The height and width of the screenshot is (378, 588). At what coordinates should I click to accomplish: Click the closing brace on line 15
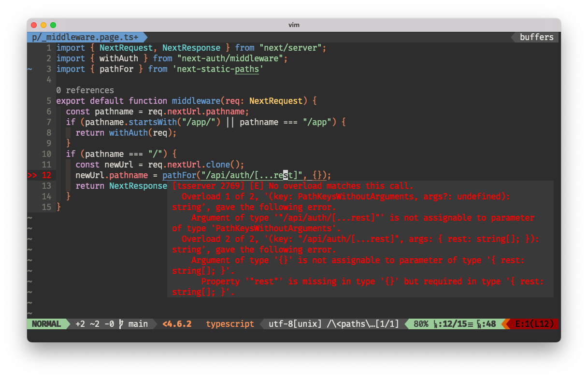[58, 207]
